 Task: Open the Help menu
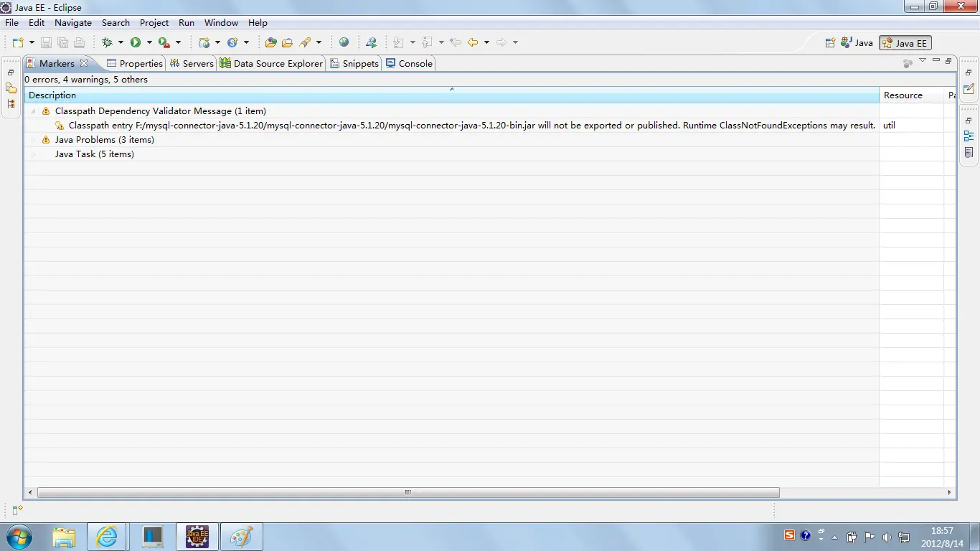pos(258,23)
